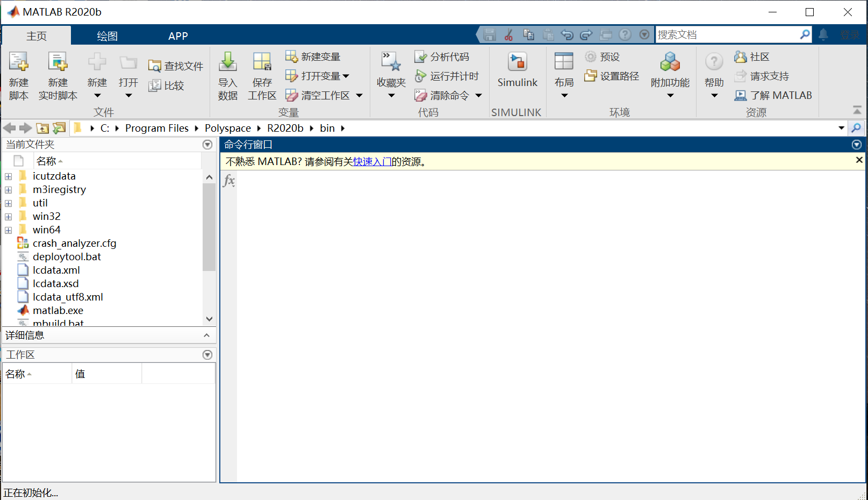Switch to the APP ribbon tab
The width and height of the screenshot is (868, 500).
178,35
